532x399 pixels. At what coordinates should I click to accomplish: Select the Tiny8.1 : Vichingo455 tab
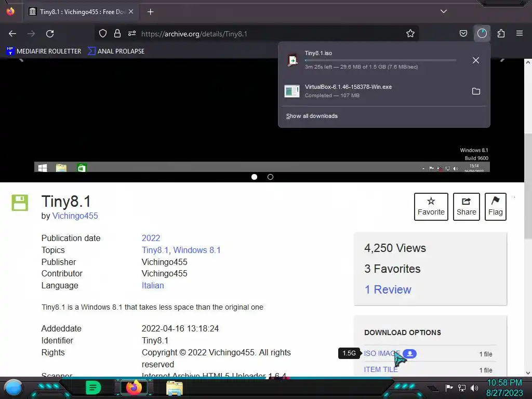coord(81,12)
